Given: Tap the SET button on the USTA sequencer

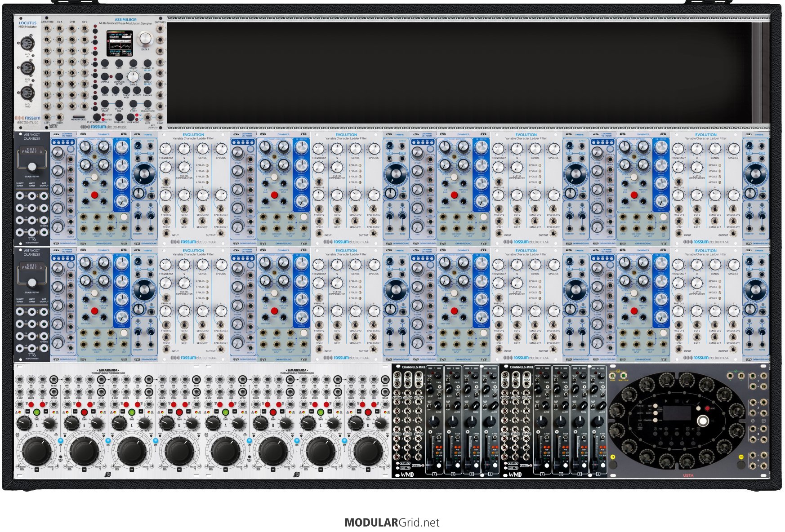Looking at the screenshot, I should click(655, 406).
